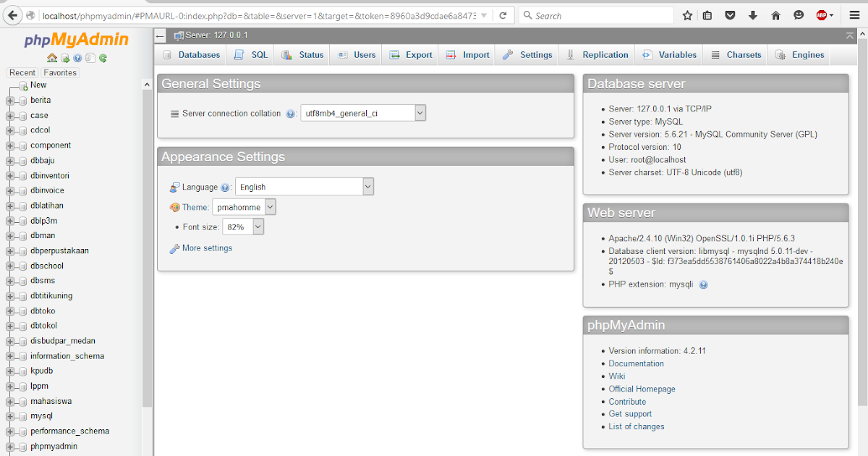Screen dimensions: 868x456
Task: Save page to Pocket icon
Action: 731,15
